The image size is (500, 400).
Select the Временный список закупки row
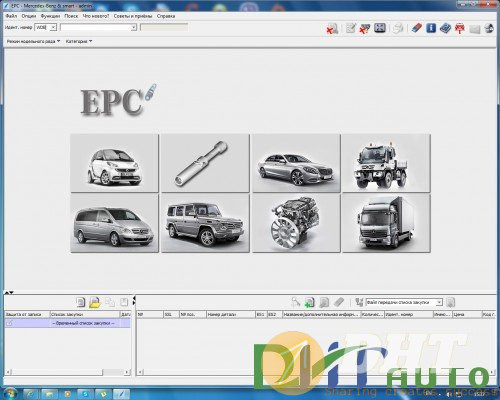point(67,323)
